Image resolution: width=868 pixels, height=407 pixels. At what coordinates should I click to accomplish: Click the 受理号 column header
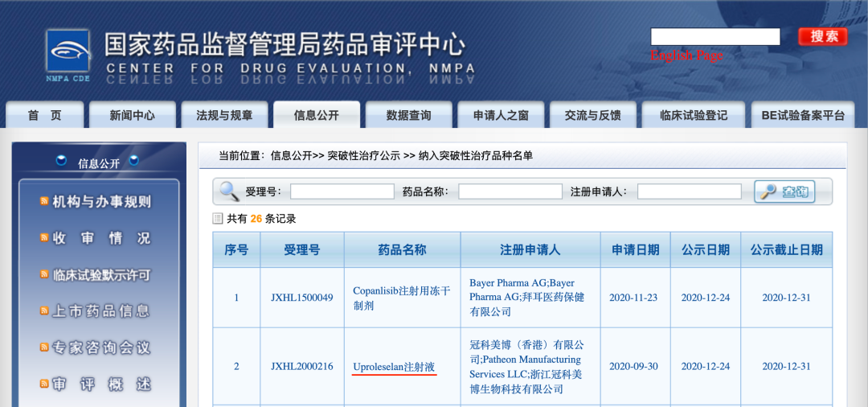pyautogui.click(x=302, y=249)
